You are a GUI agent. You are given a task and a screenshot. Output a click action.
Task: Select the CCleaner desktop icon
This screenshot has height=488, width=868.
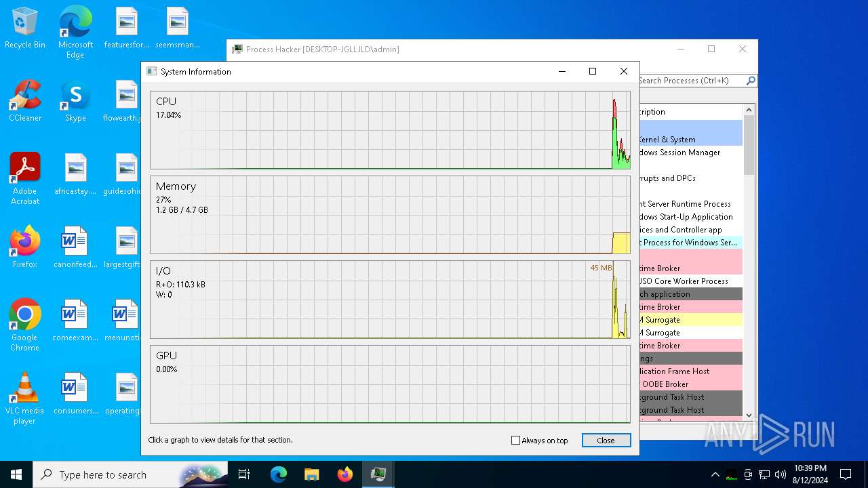[x=25, y=101]
